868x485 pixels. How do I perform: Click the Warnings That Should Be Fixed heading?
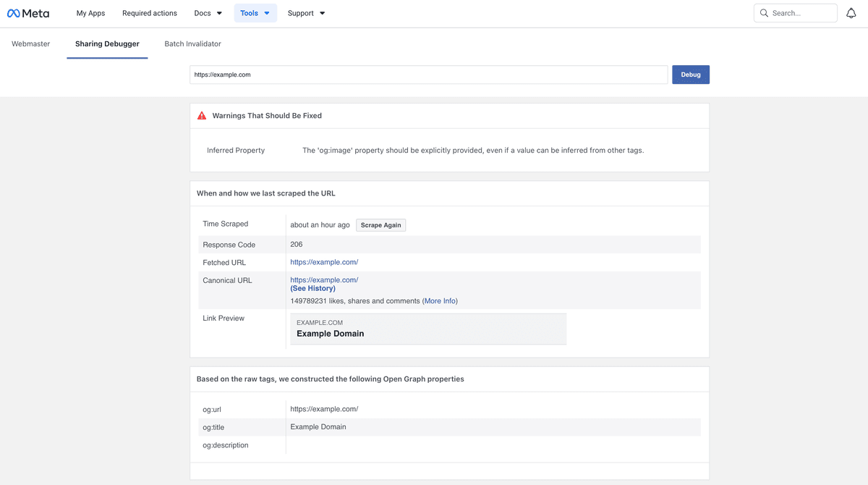(267, 116)
